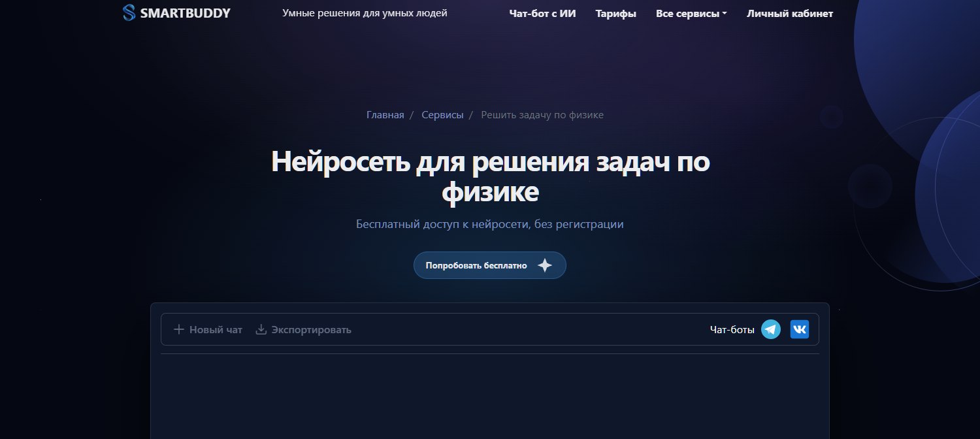Start a Новый чат
The width and height of the screenshot is (980, 439).
(208, 329)
